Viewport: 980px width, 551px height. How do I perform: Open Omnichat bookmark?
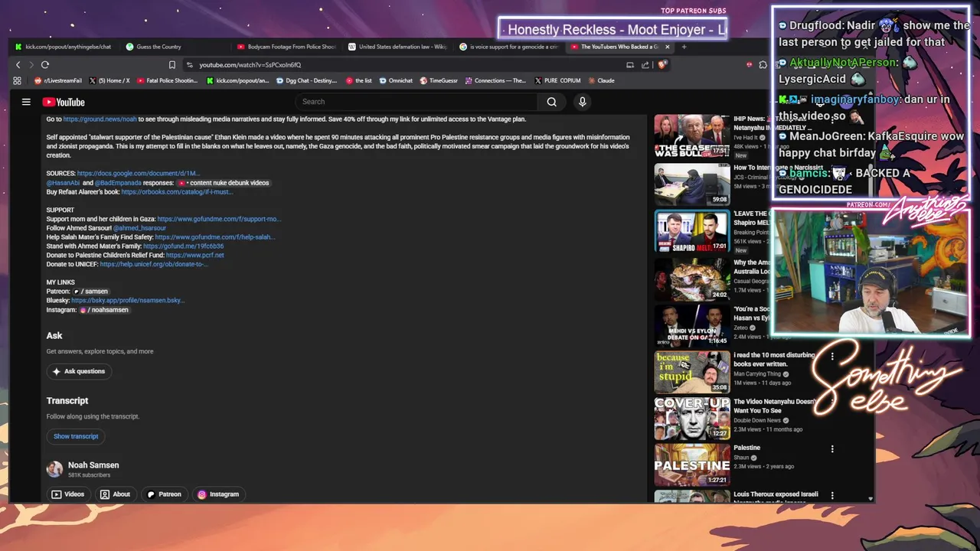pyautogui.click(x=396, y=80)
